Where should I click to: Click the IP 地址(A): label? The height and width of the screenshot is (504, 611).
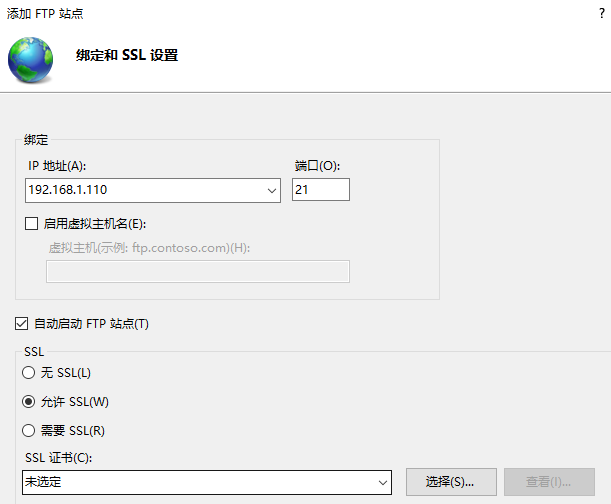[x=57, y=166]
